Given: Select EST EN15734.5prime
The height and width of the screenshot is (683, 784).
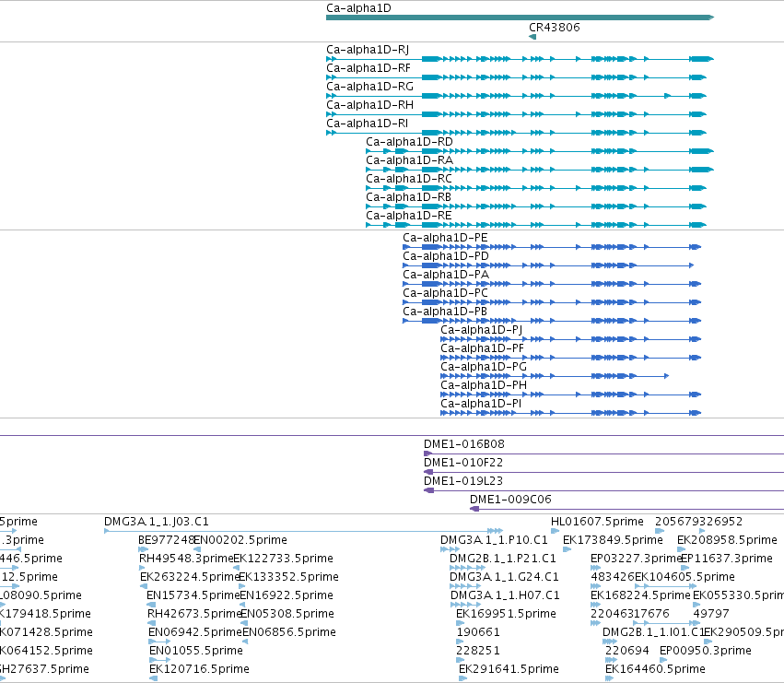Looking at the screenshot, I should [x=151, y=605].
